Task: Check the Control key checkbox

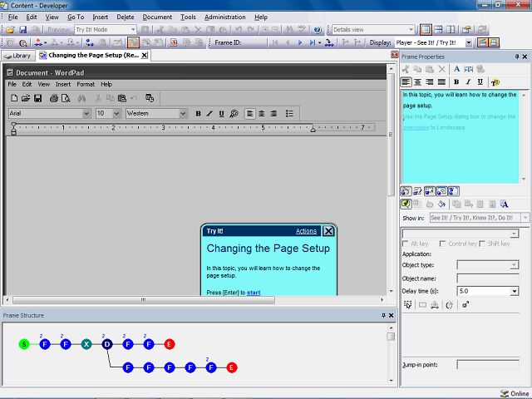Action: (442, 244)
